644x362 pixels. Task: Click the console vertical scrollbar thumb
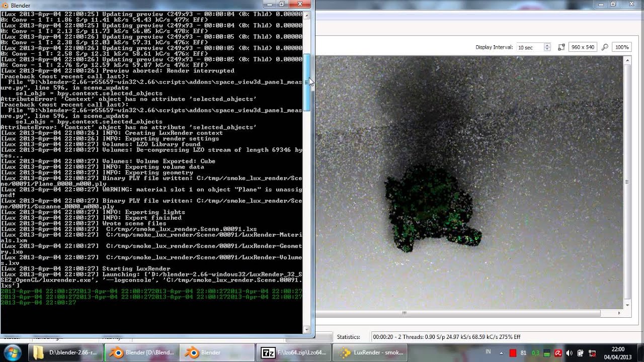pos(307,82)
